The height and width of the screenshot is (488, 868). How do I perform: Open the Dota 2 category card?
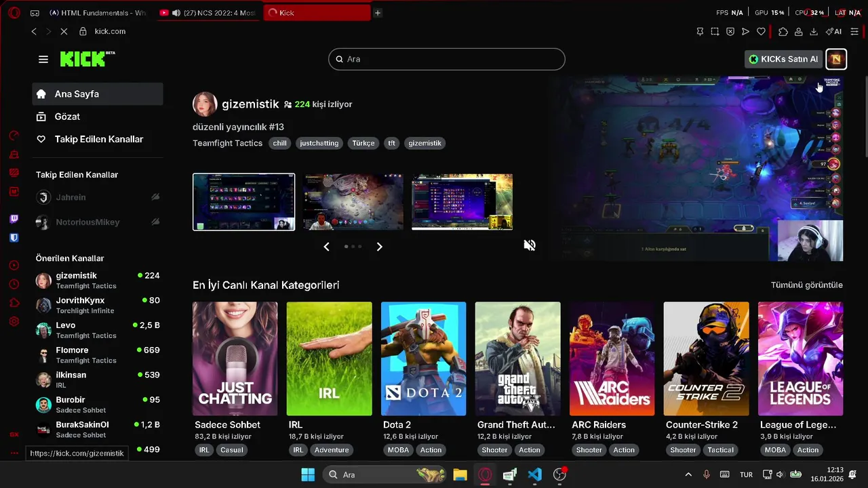(423, 359)
